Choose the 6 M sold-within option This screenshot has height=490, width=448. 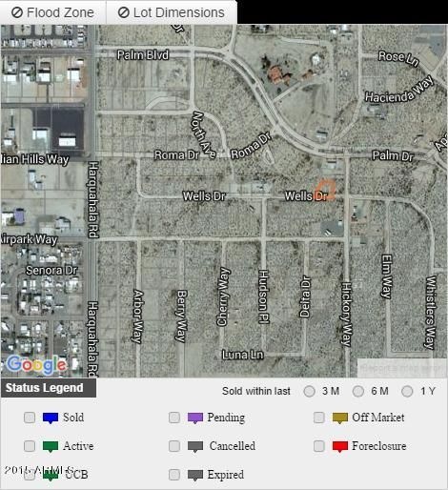[x=358, y=391]
